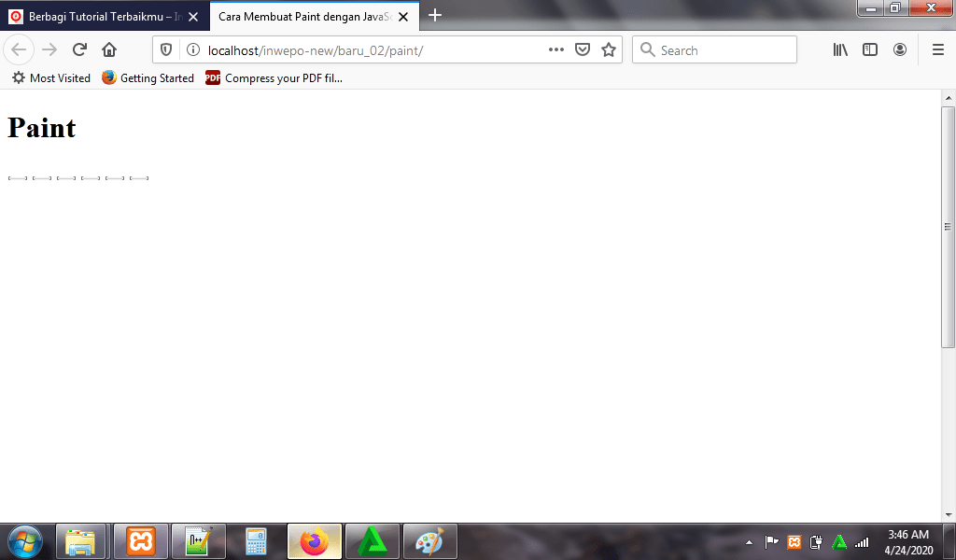This screenshot has width=956, height=560.
Task: Click the first empty button under Paint
Action: (18, 178)
